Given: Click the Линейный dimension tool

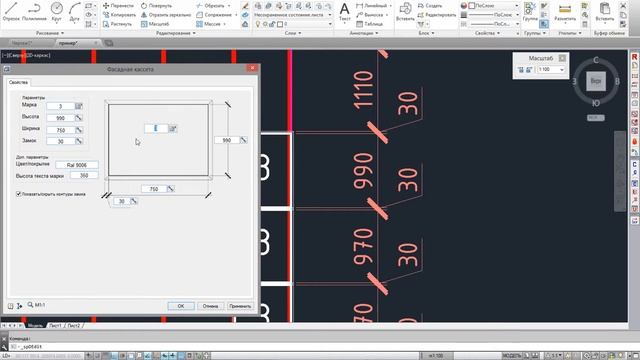Looking at the screenshot, I should click(371, 6).
